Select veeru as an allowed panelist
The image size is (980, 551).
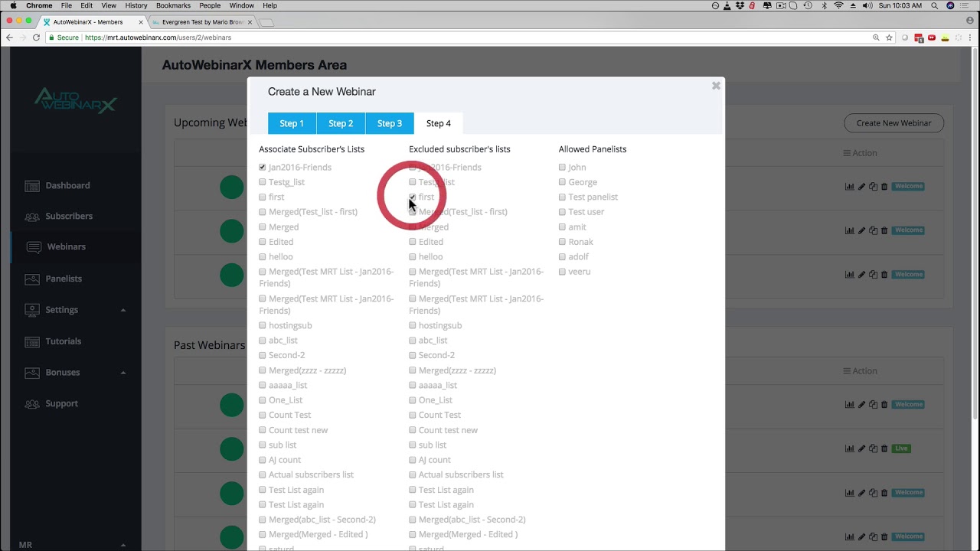point(563,272)
